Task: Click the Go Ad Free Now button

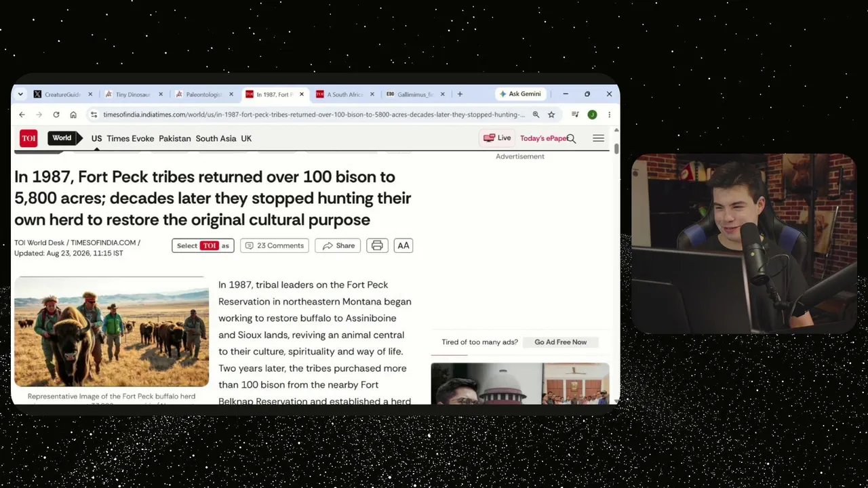Action: point(560,342)
